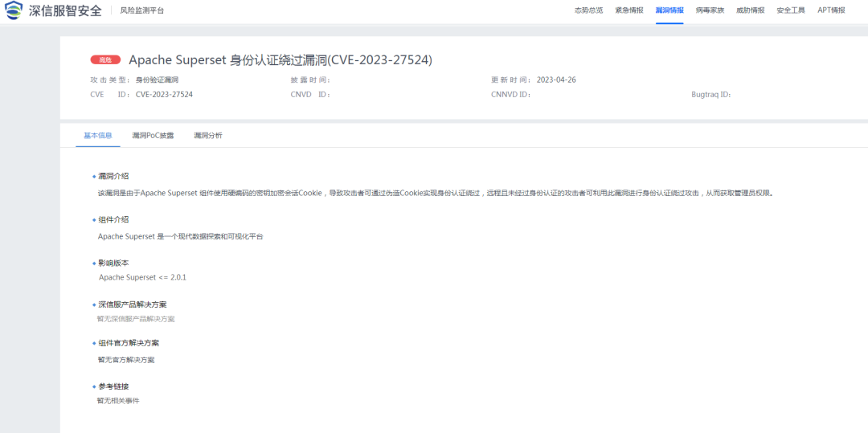
Task: Open the 紧急情报 menu item
Action: click(628, 10)
